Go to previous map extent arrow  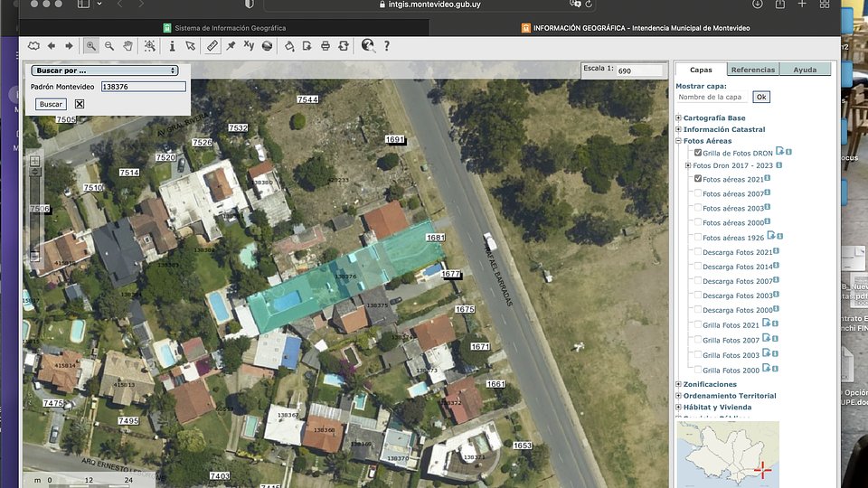pyautogui.click(x=52, y=45)
